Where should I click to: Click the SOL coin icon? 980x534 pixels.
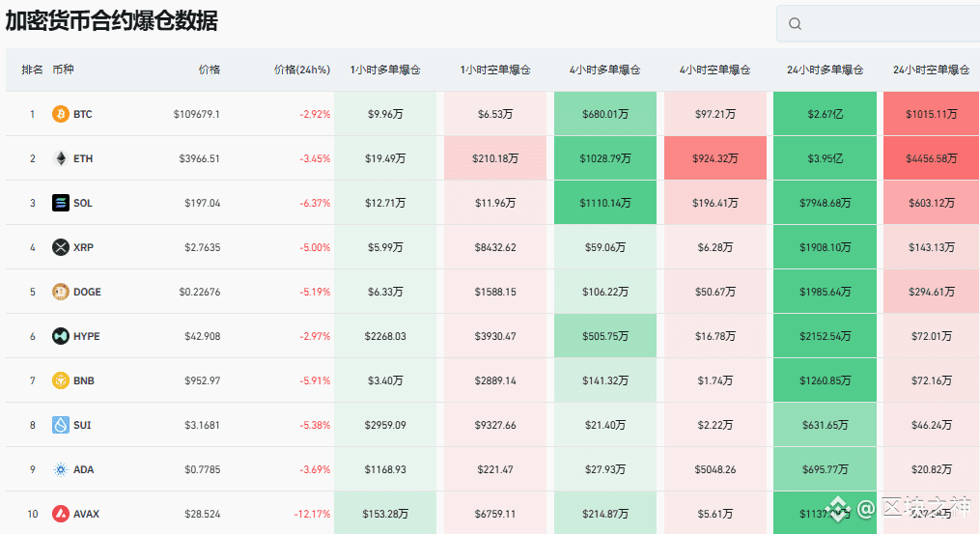[61, 203]
